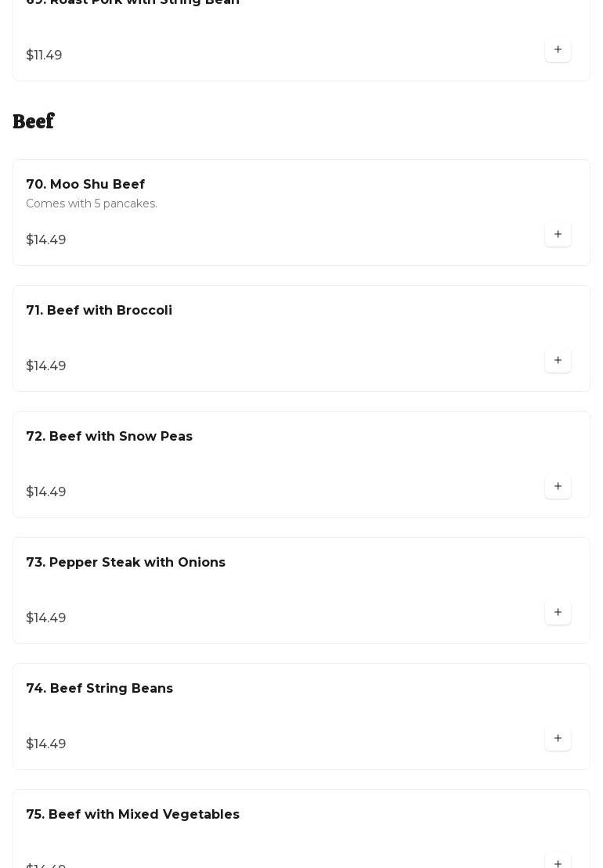
Task: Add Pepper Steak with Onions via plus icon
Action: point(558,613)
